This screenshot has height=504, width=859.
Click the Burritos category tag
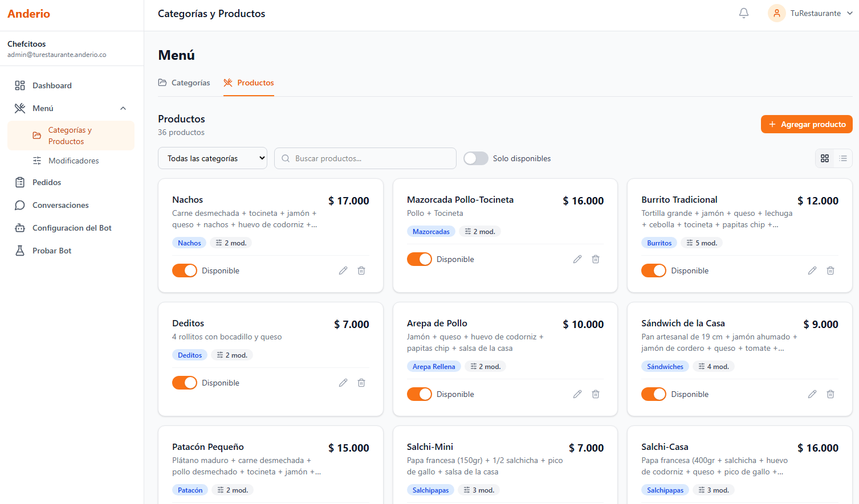pyautogui.click(x=659, y=243)
